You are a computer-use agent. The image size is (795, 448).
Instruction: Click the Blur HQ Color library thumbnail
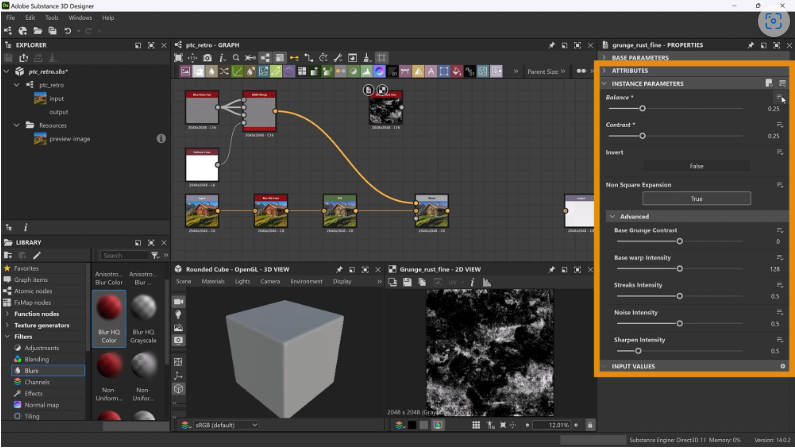[109, 318]
